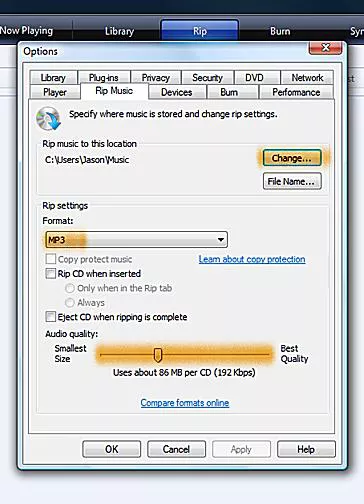The image size is (364, 504).
Task: Open the Format dropdown showing MP3
Action: pos(136,240)
